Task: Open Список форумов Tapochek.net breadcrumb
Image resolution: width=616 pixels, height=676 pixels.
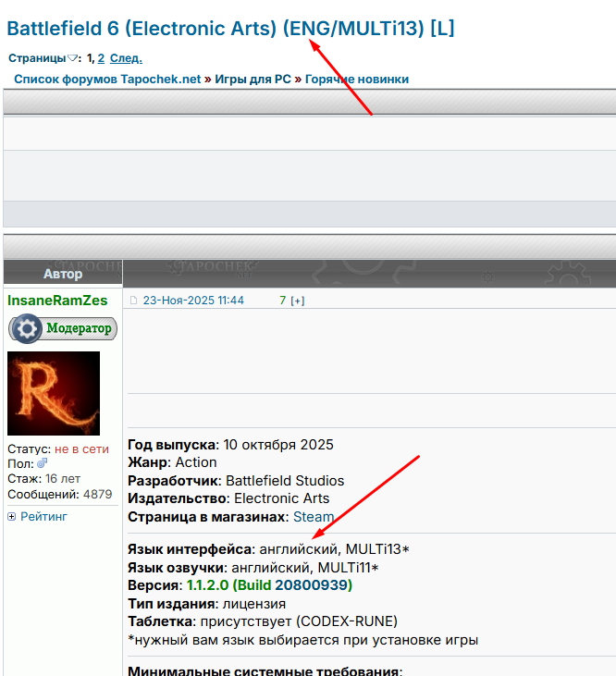Action: click(107, 79)
